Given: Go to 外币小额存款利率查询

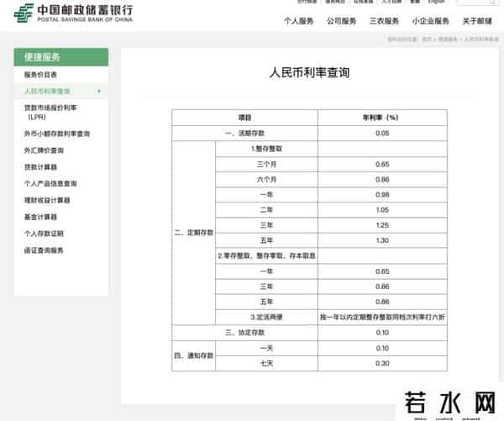Looking at the screenshot, I should [57, 134].
